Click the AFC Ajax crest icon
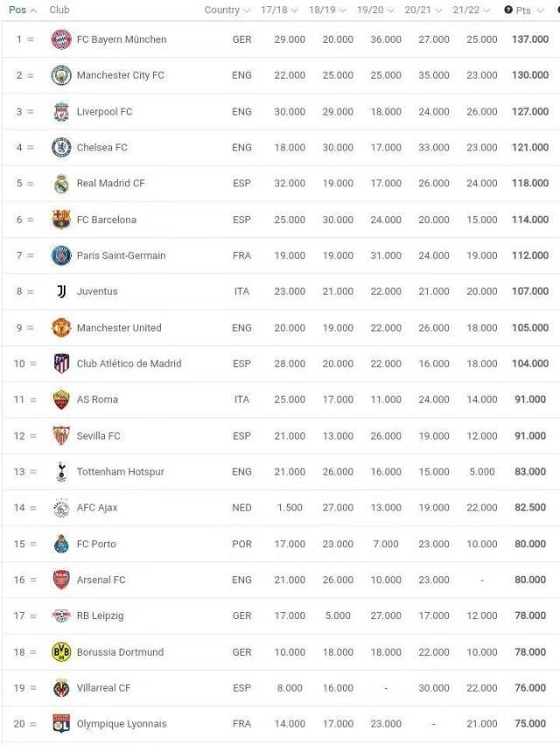Viewport: 560px width, 745px height. (61, 508)
